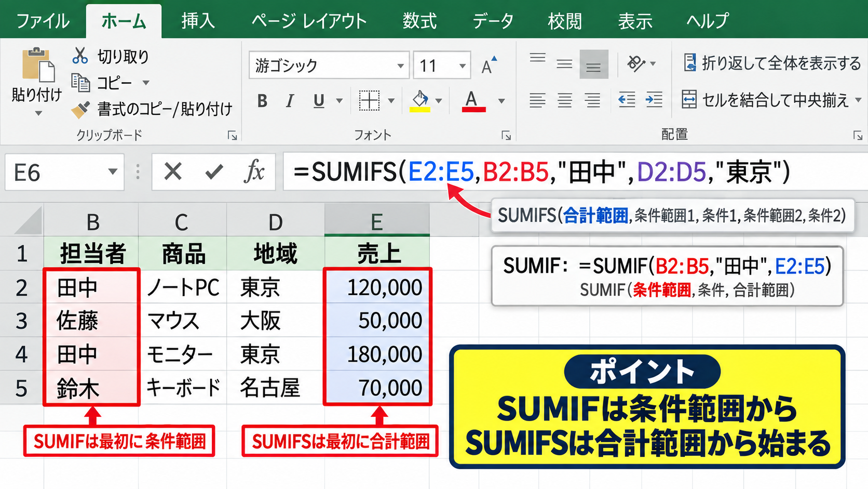Open the font size 11 dropdown
The width and height of the screenshot is (868, 489).
click(462, 66)
